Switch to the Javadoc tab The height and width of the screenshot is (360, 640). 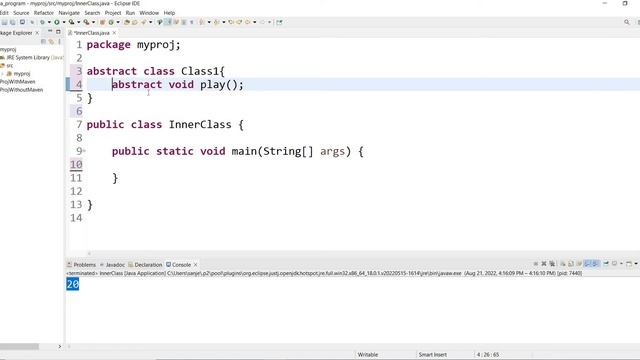(x=112, y=264)
